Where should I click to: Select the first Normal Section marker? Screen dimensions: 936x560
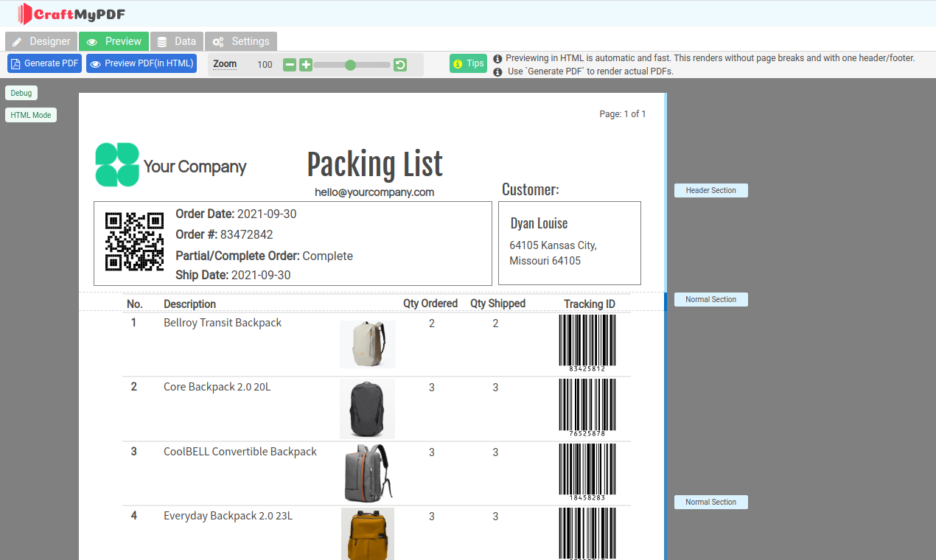[710, 299]
